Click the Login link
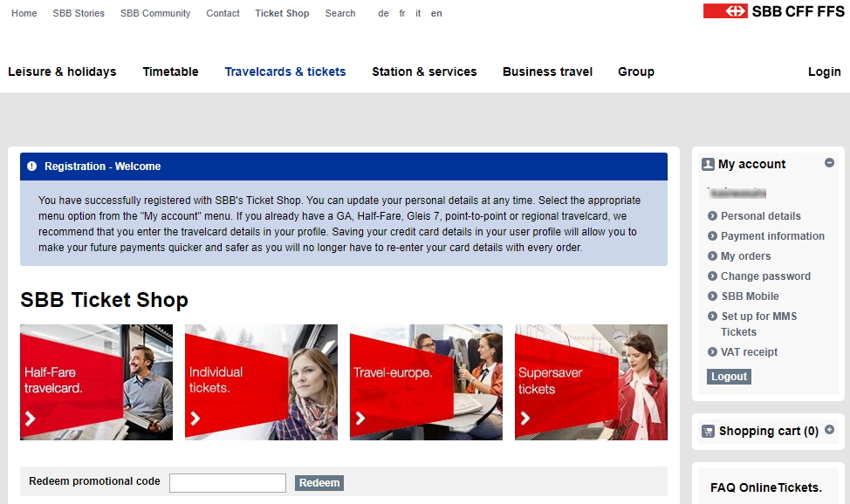 [825, 72]
